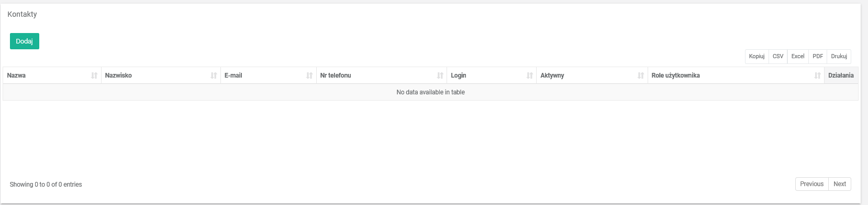
Task: Go to the Next page
Action: pyautogui.click(x=840, y=184)
